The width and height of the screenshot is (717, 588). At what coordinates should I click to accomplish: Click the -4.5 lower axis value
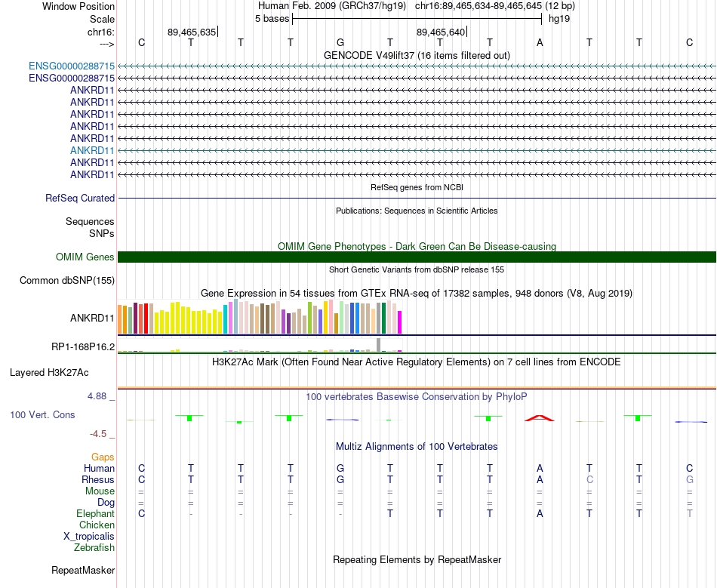(x=98, y=433)
